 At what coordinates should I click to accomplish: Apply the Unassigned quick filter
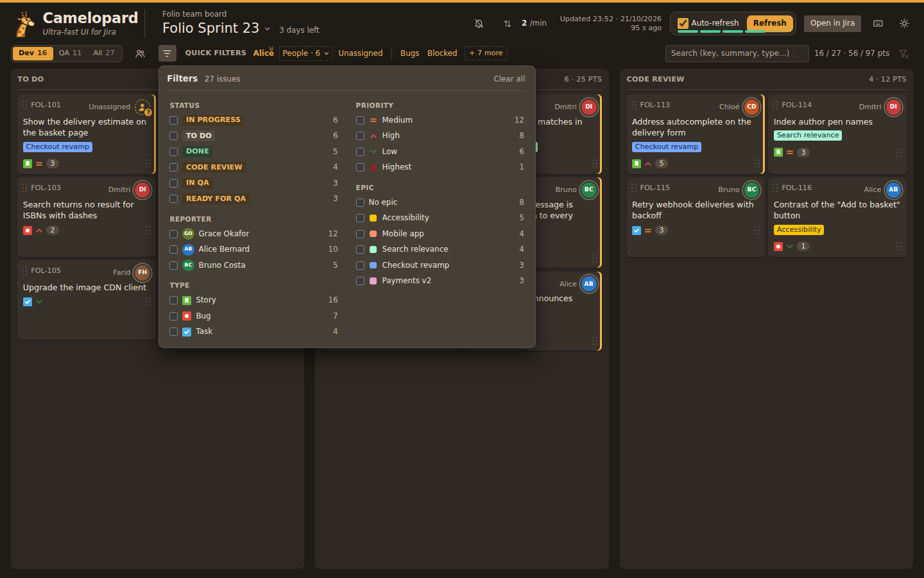(361, 53)
